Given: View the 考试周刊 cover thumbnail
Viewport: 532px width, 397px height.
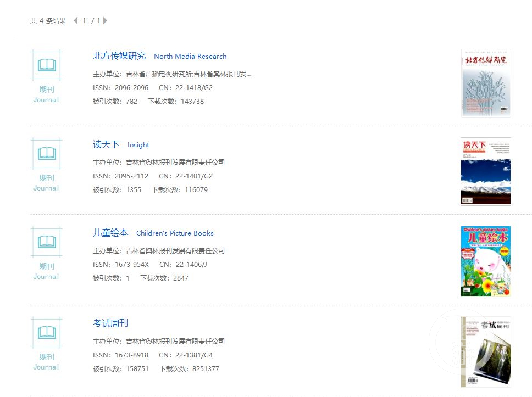Looking at the screenshot, I should [485, 352].
